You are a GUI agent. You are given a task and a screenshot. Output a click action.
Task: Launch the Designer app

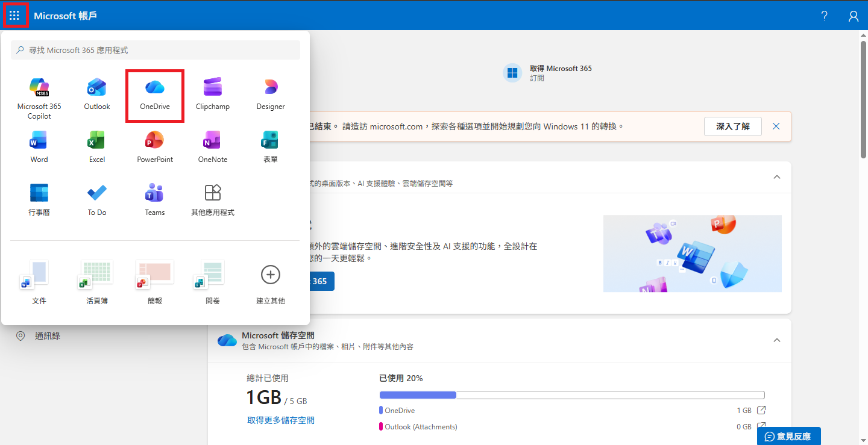(271, 94)
